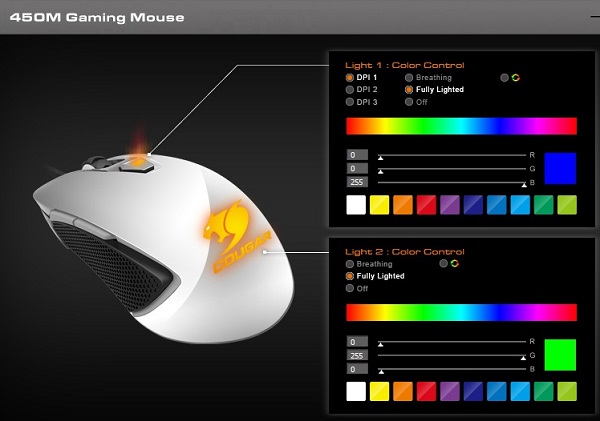Click the Light 1 red slider track
This screenshot has height=421, width=600.
(x=452, y=155)
